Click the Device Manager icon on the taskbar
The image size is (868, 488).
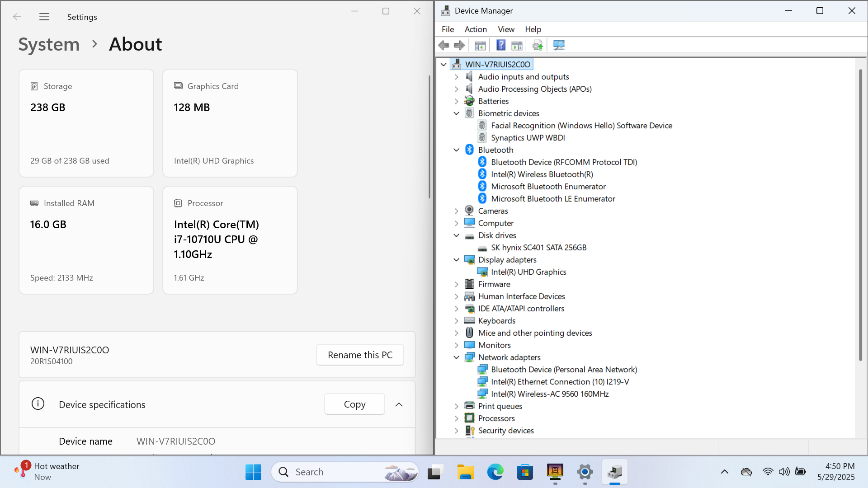click(x=614, y=472)
